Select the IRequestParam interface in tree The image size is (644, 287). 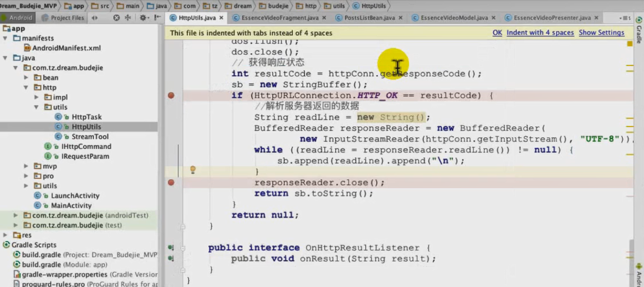click(x=85, y=156)
